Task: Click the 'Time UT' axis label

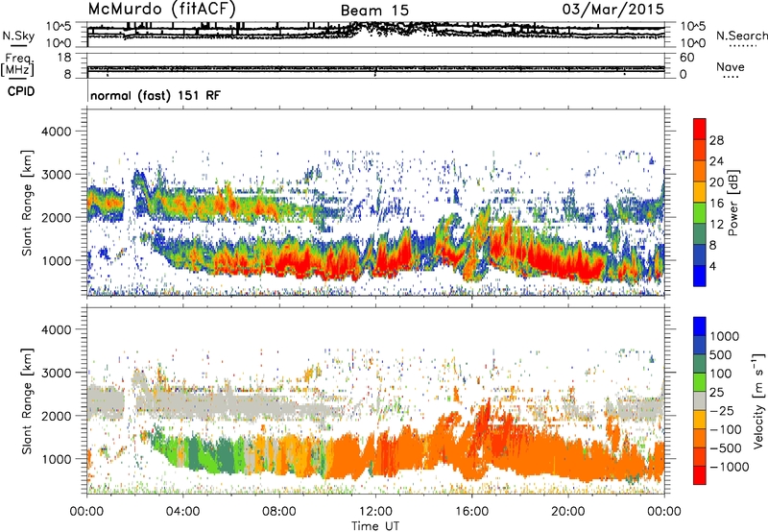Action: coord(375,525)
